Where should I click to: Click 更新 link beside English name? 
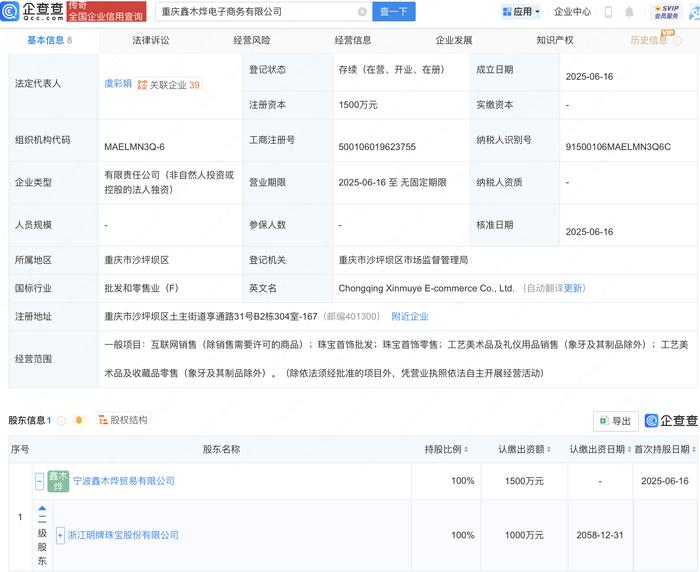point(573,288)
